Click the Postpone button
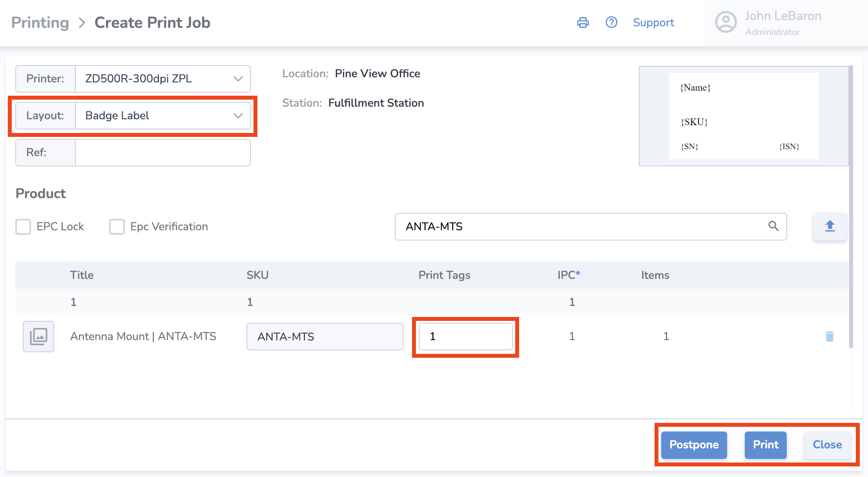The height and width of the screenshot is (477, 868). (x=694, y=445)
